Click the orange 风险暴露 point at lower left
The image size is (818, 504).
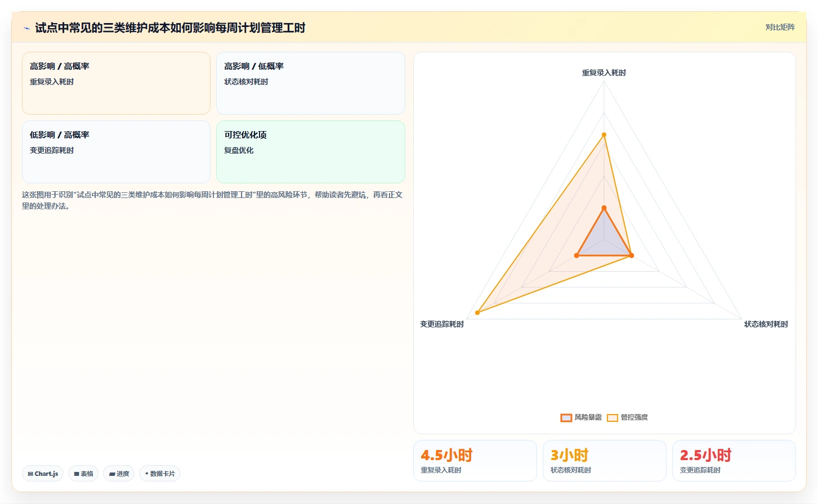pyautogui.click(x=576, y=255)
